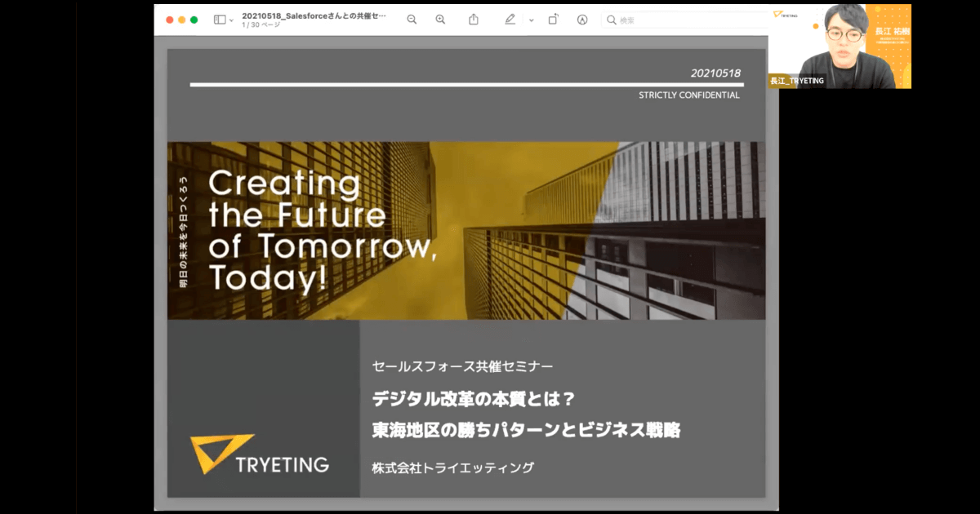Click the 'デジタル改革の本質とは？' title line

(x=474, y=400)
